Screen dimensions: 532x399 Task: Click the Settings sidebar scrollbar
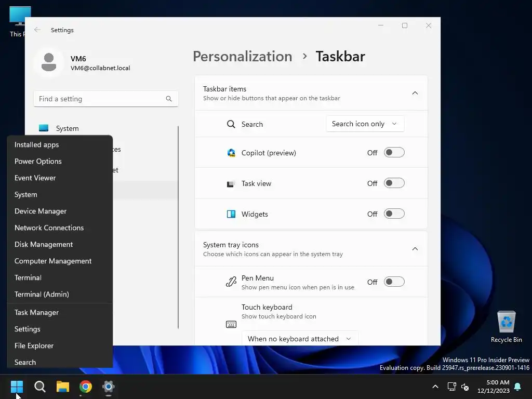coord(178,228)
